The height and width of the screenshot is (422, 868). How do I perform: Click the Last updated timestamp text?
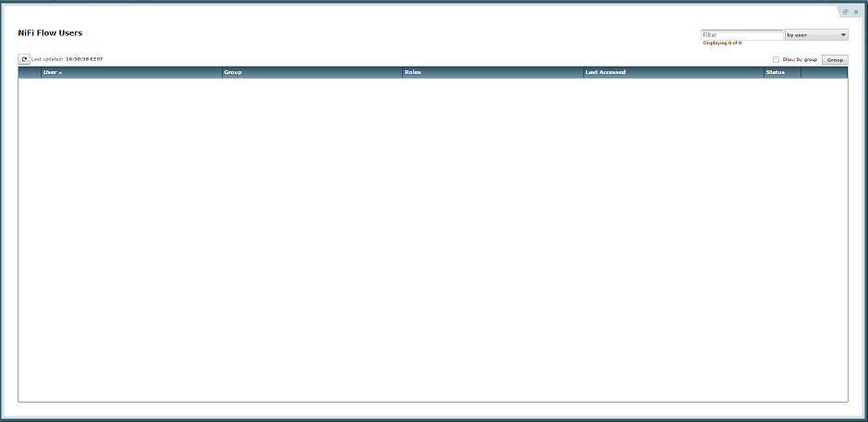coord(84,59)
